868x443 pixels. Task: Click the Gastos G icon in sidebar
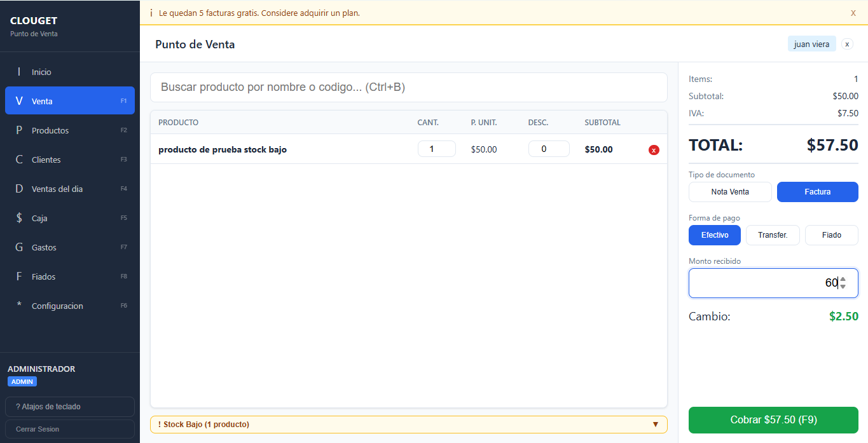(19, 247)
